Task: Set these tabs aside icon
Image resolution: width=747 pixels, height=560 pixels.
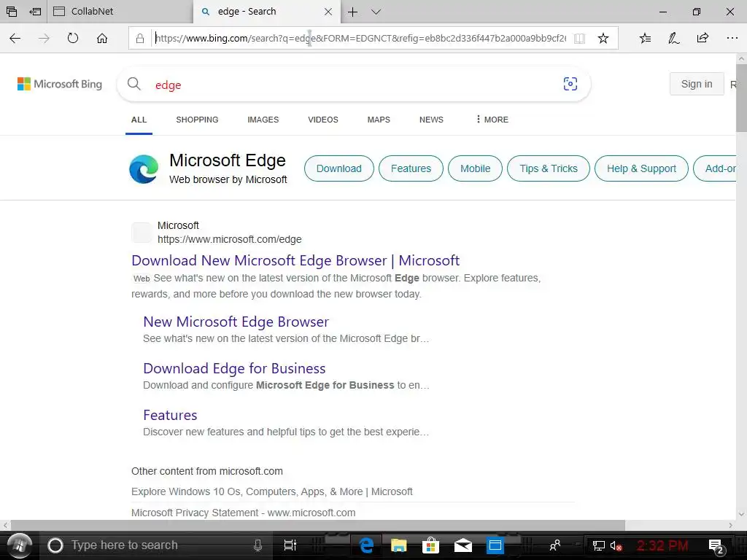Action: pyautogui.click(x=35, y=12)
